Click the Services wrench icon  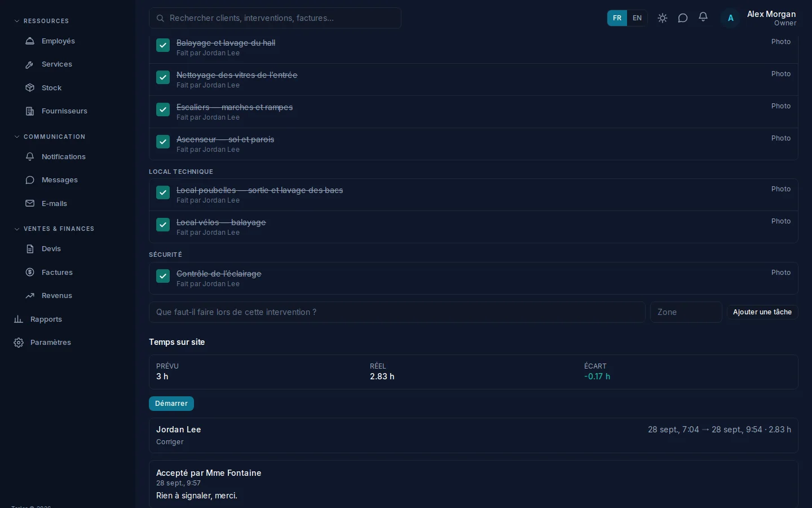pyautogui.click(x=30, y=64)
